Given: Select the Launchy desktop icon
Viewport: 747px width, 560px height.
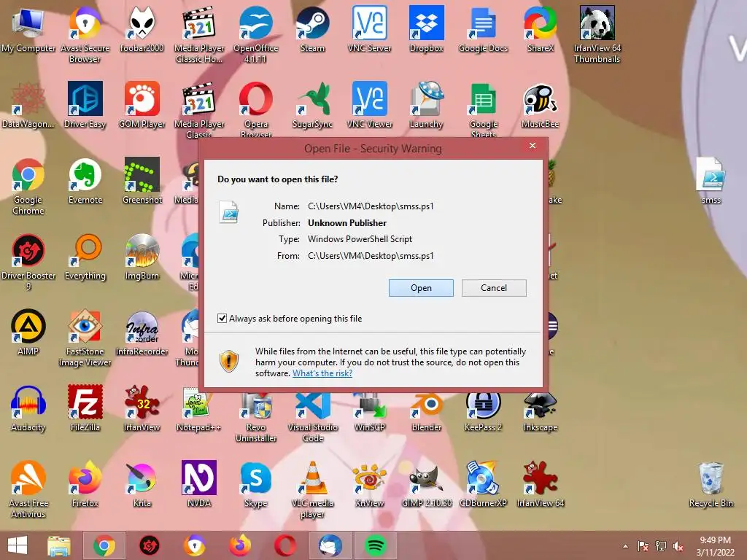Looking at the screenshot, I should pyautogui.click(x=426, y=106).
